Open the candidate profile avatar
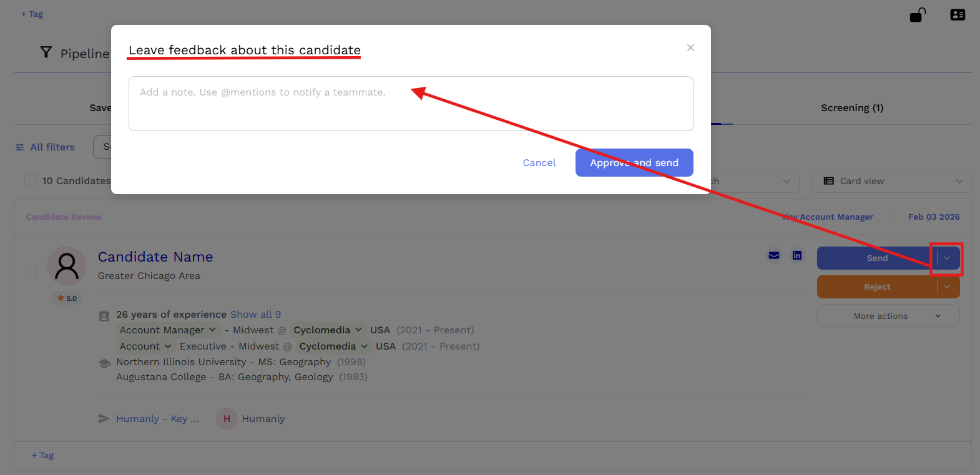980x475 pixels. point(67,266)
